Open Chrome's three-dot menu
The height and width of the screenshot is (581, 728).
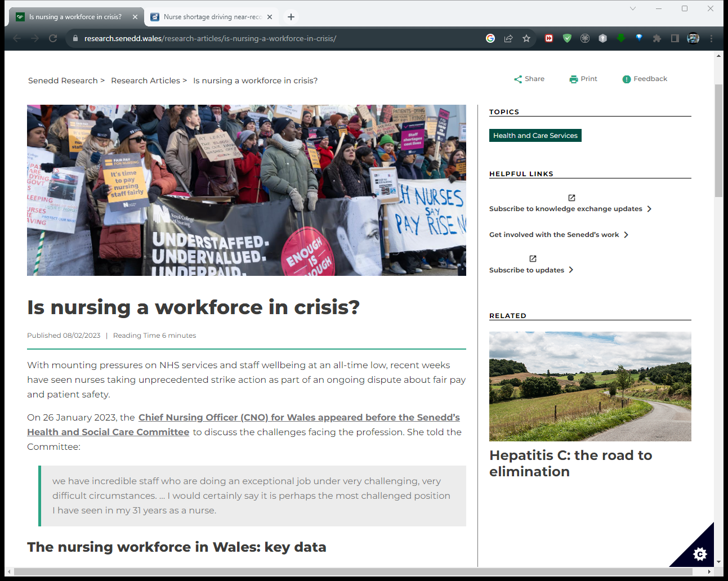coord(711,38)
